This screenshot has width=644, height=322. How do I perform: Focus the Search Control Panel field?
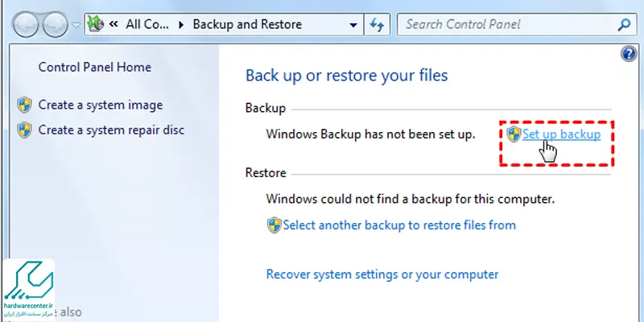coord(508,25)
